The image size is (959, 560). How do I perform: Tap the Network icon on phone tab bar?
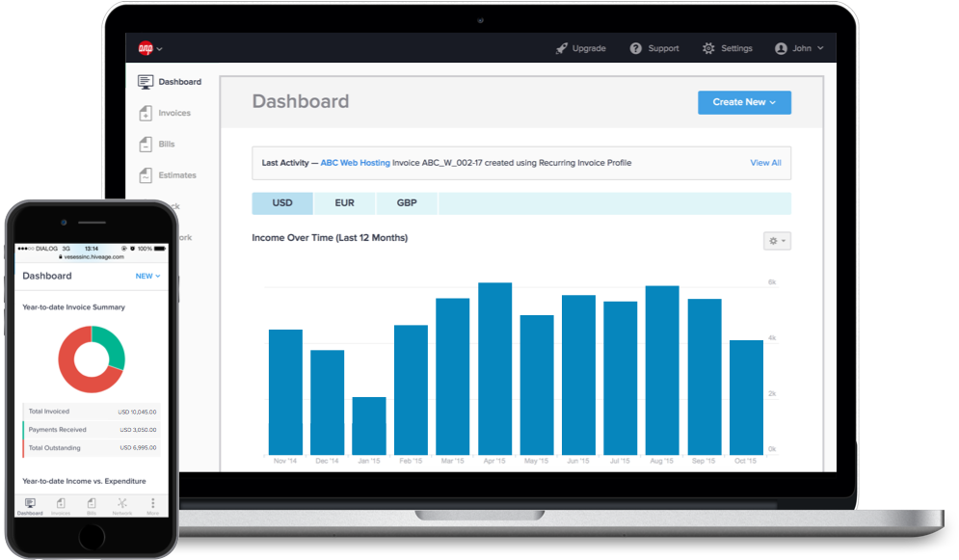[122, 503]
